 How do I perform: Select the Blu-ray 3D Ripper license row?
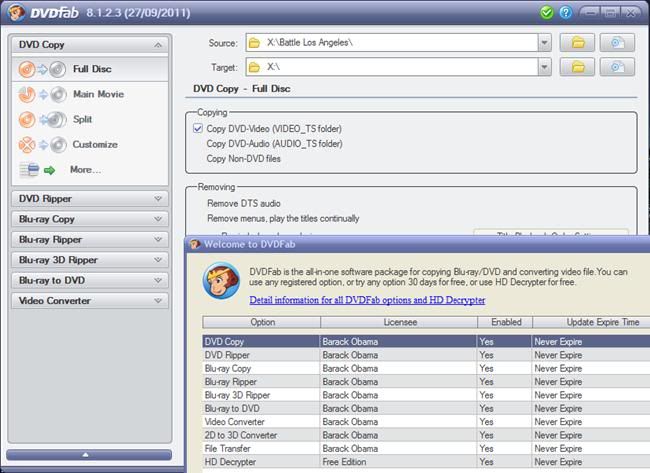(426, 395)
